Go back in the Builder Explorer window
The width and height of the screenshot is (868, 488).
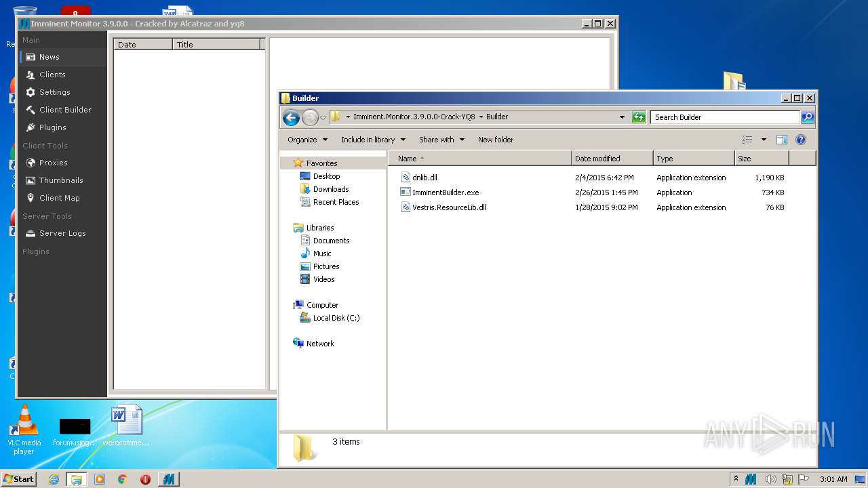coord(292,117)
